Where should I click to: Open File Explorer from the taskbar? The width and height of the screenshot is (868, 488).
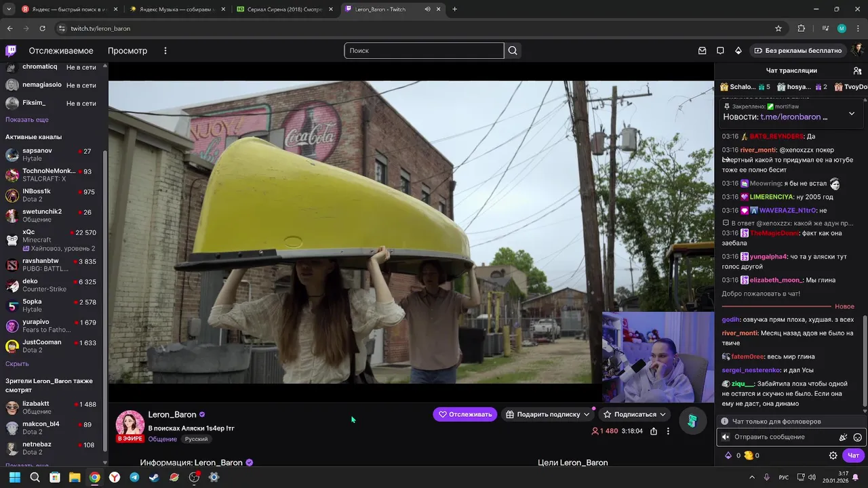[75, 477]
